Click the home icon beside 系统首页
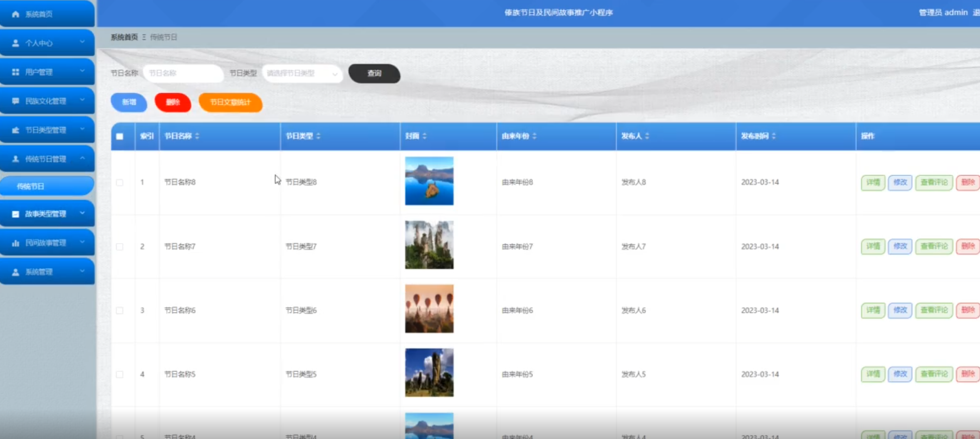 pos(16,14)
